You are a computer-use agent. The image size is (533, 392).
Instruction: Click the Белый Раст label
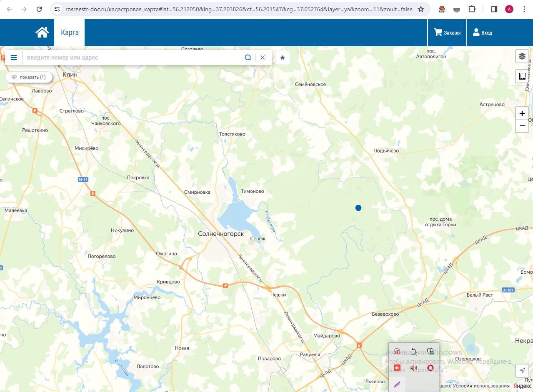pyautogui.click(x=480, y=295)
